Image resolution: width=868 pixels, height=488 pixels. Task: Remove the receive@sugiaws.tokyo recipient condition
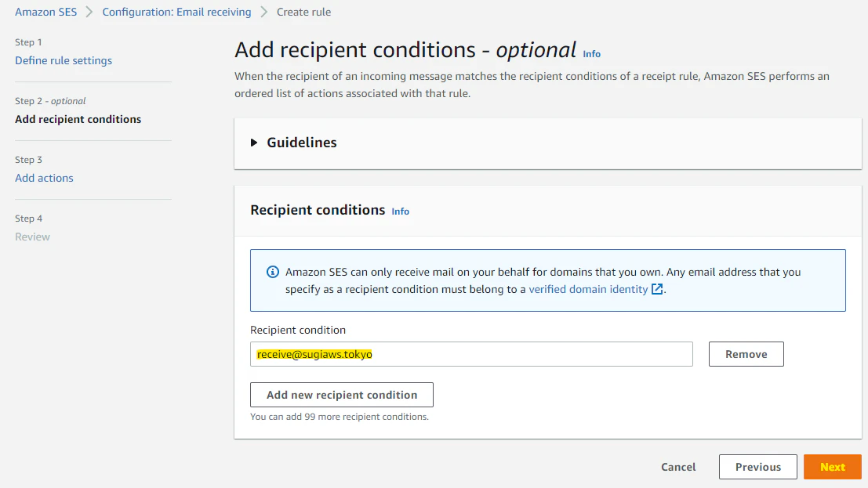746,354
